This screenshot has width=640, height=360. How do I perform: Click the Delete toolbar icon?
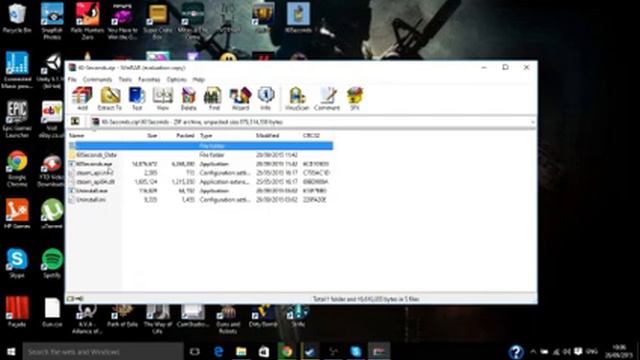(x=189, y=98)
